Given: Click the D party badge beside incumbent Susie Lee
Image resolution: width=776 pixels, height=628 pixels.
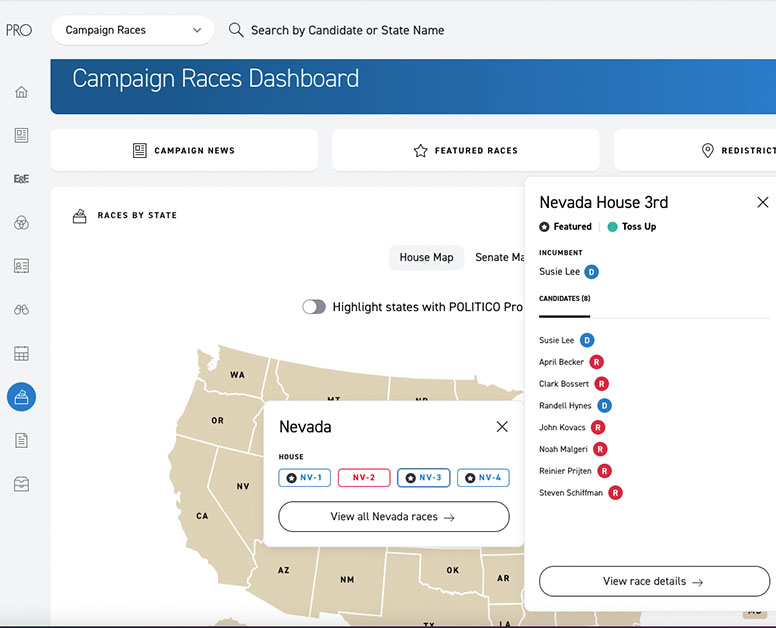Looking at the screenshot, I should (591, 272).
